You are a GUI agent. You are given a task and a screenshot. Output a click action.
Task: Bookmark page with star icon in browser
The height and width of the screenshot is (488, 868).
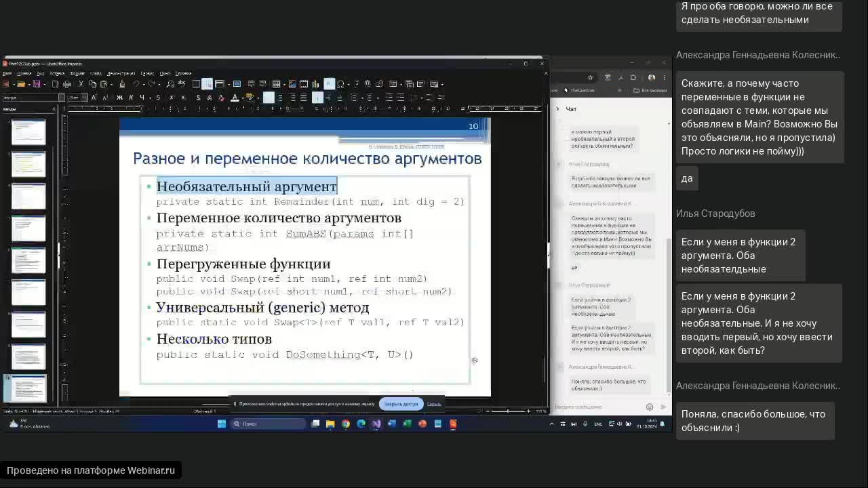[591, 77]
